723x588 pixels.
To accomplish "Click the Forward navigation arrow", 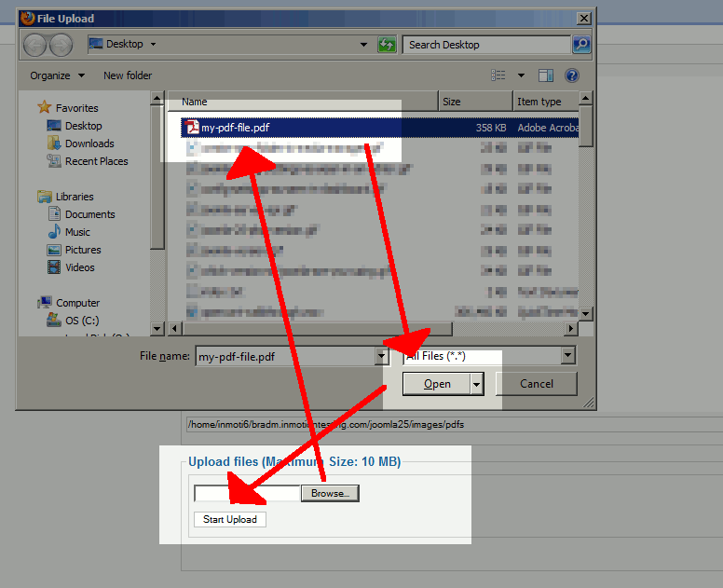I will (x=61, y=46).
